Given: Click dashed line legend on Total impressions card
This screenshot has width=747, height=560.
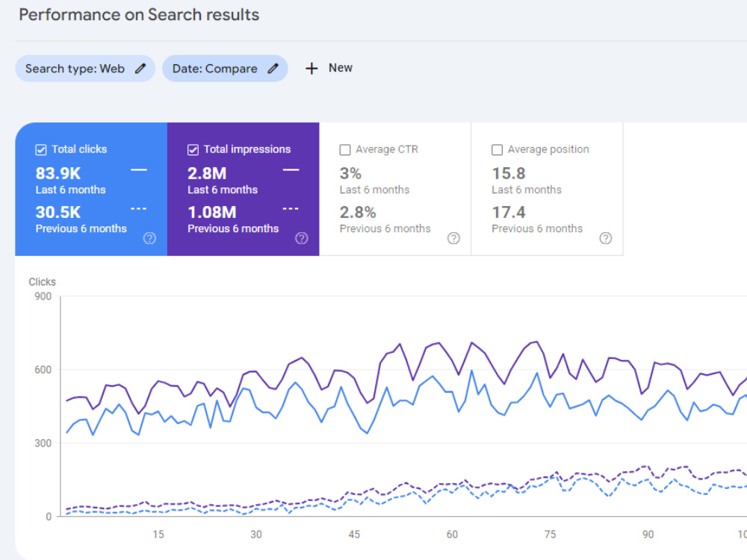Looking at the screenshot, I should [x=291, y=208].
